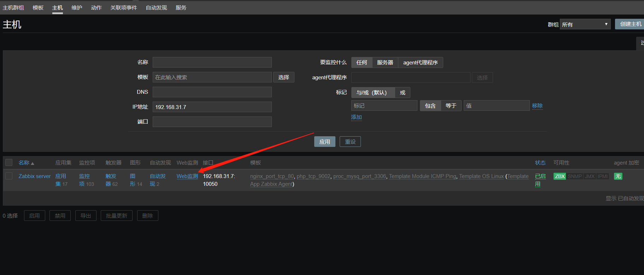Open Web监测 link for Zabbix server
Viewport: 644px width, 275px height.
click(187, 176)
